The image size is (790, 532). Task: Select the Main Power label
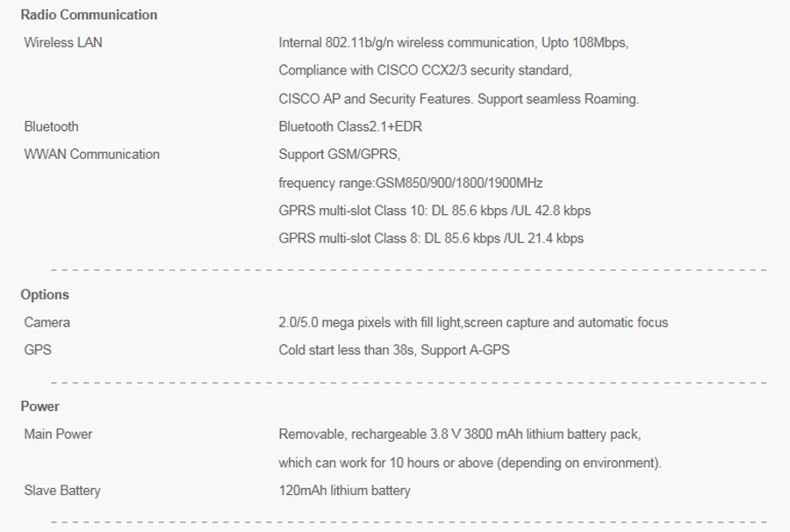click(x=59, y=435)
